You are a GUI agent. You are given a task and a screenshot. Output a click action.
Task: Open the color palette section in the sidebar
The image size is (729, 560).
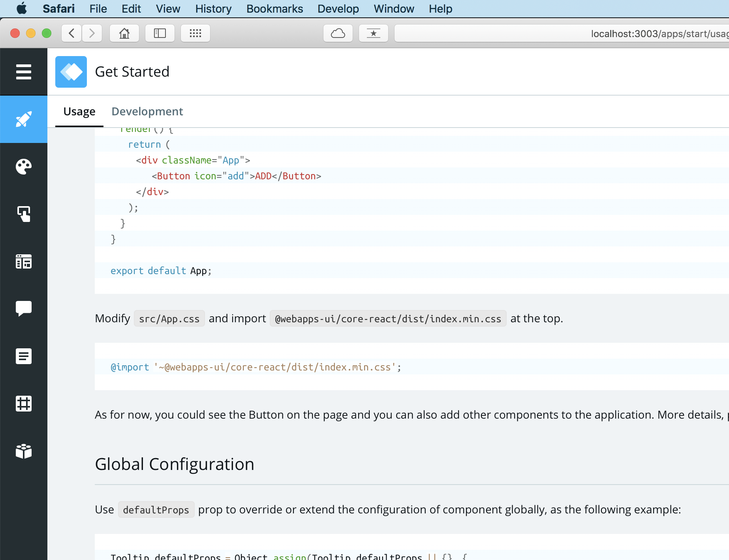23,166
